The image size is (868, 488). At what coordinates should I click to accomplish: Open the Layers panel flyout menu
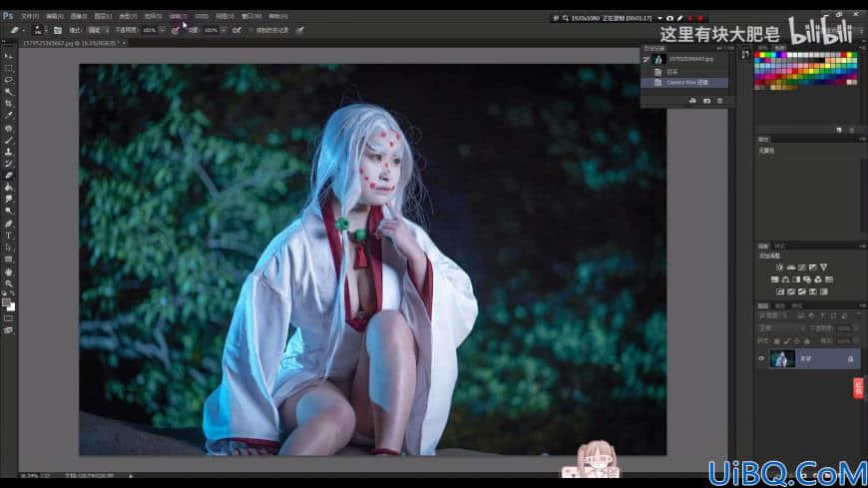862,305
